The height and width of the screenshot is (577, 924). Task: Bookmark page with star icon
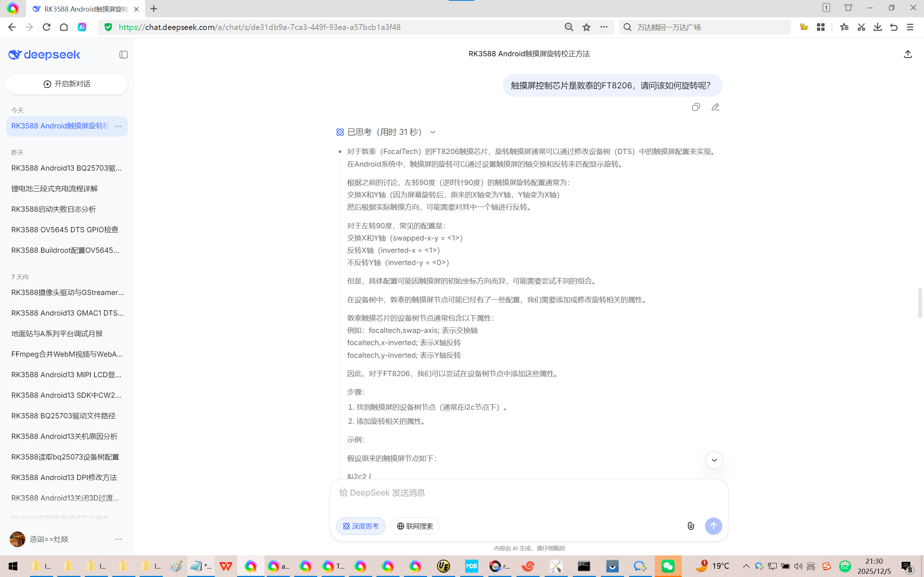pyautogui.click(x=587, y=27)
